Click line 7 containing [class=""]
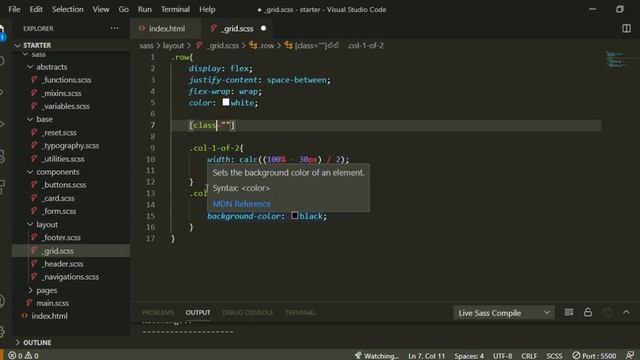Viewport: 640px width, 360px height. click(386, 125)
